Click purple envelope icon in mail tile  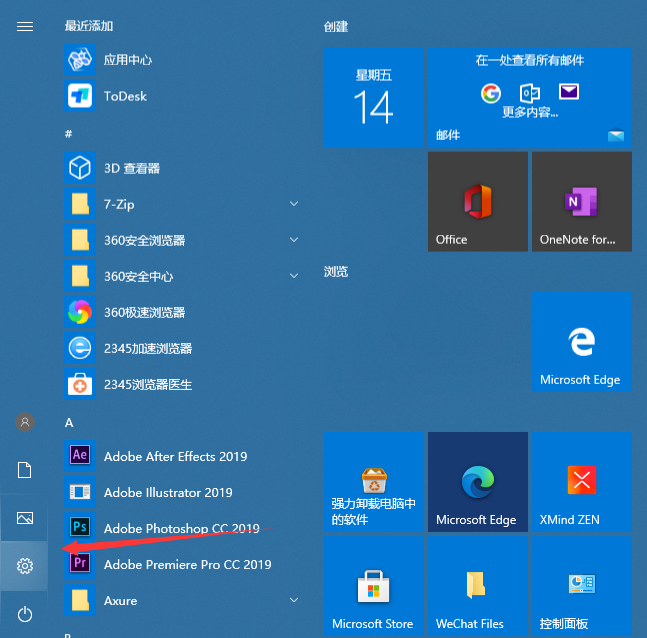(569, 92)
